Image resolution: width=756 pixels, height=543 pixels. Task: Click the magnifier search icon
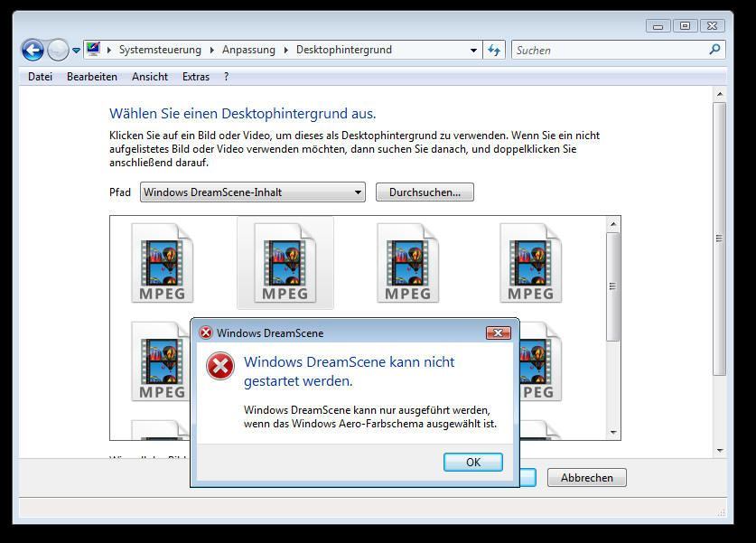(x=715, y=49)
